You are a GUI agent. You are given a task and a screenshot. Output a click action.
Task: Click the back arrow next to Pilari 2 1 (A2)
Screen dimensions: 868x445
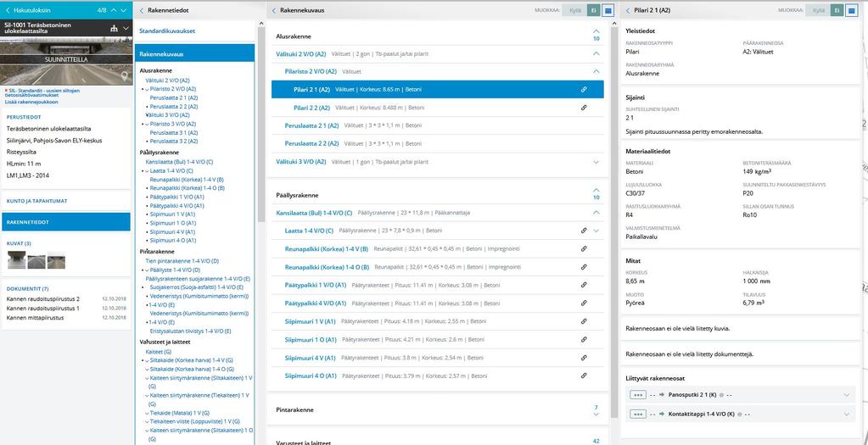point(629,10)
